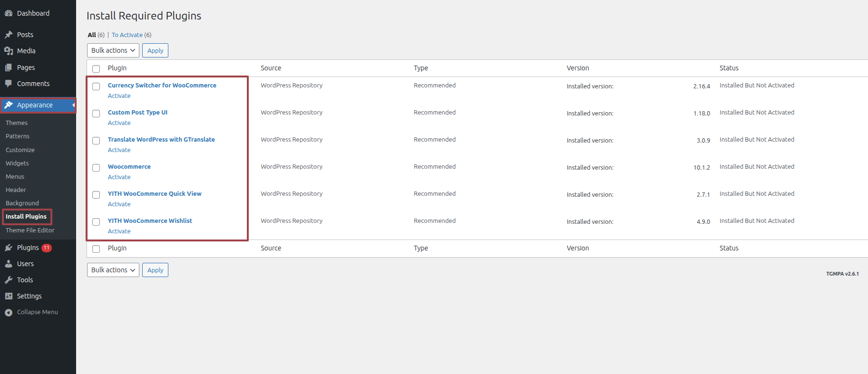Click the Pages icon in sidebar
The width and height of the screenshot is (868, 374).
coord(9,67)
